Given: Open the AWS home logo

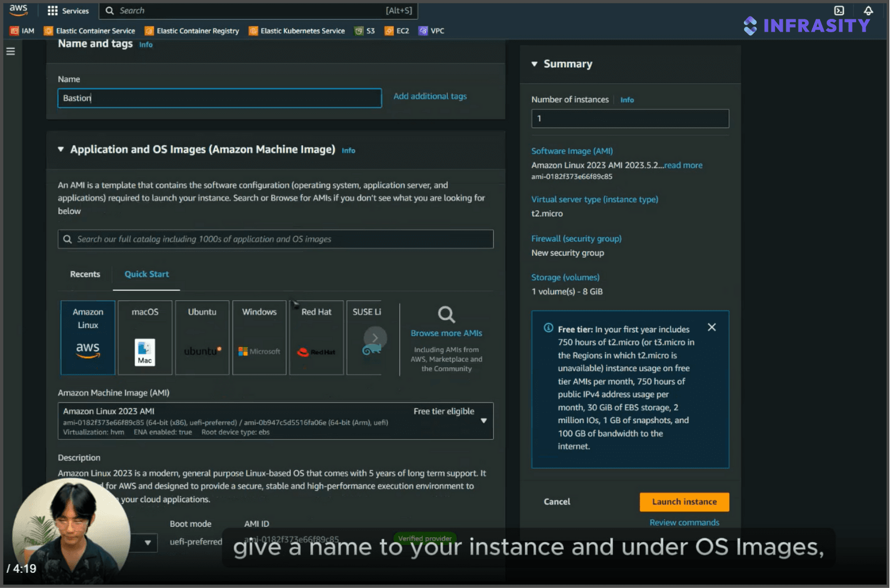Looking at the screenshot, I should (19, 10).
